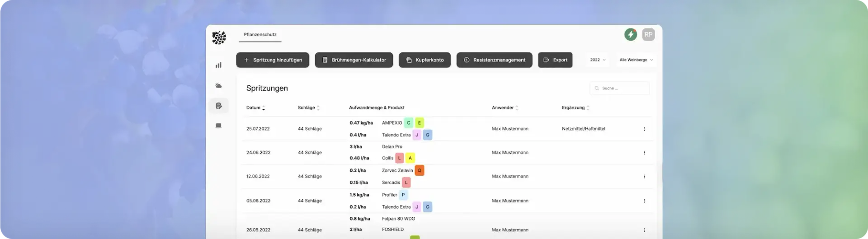868x239 pixels.
Task: Click the orange Q tag next to Zorvec Zelavin
Action: pyautogui.click(x=420, y=171)
